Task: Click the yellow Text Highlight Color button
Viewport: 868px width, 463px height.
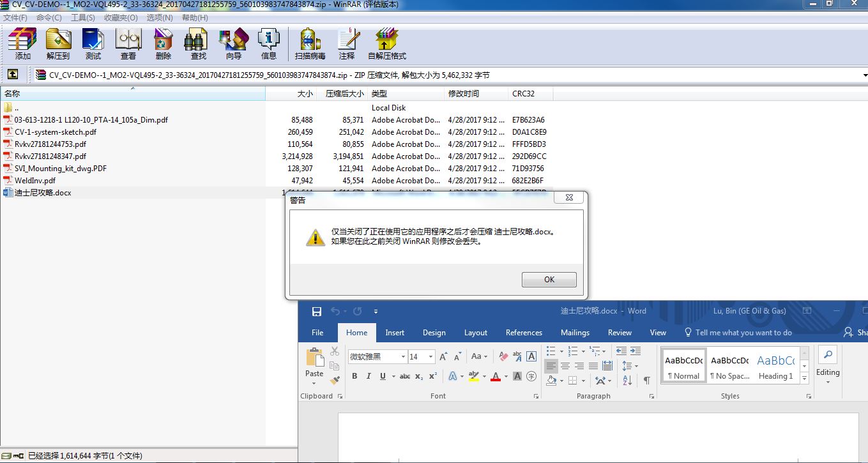Action: point(474,376)
